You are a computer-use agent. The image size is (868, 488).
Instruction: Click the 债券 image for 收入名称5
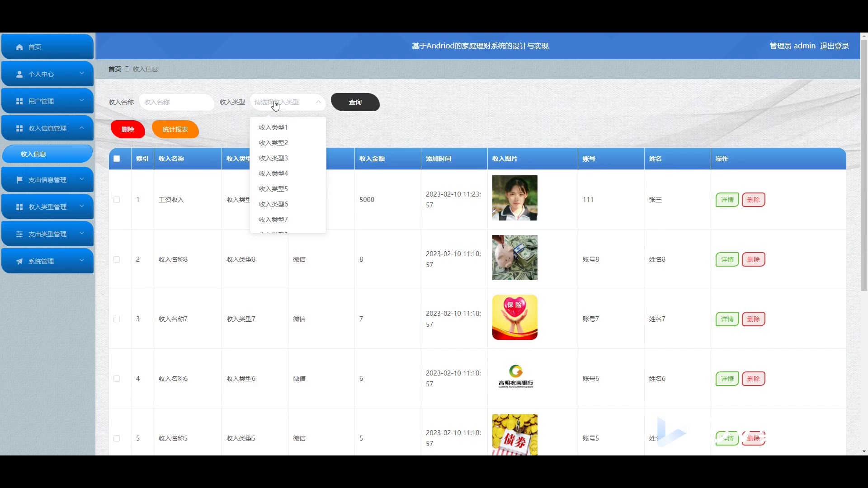515,435
